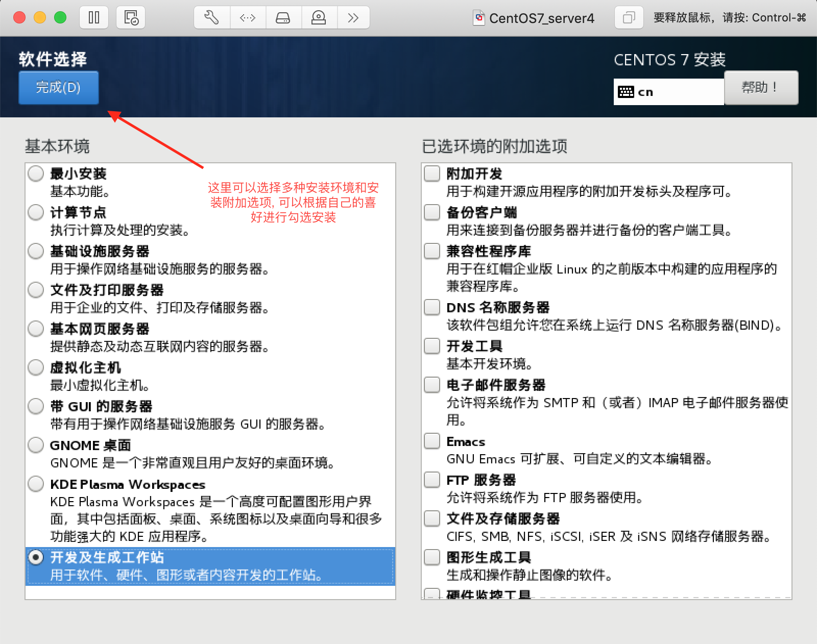
Task: Click the VM pause icon in toolbar
Action: tap(94, 18)
